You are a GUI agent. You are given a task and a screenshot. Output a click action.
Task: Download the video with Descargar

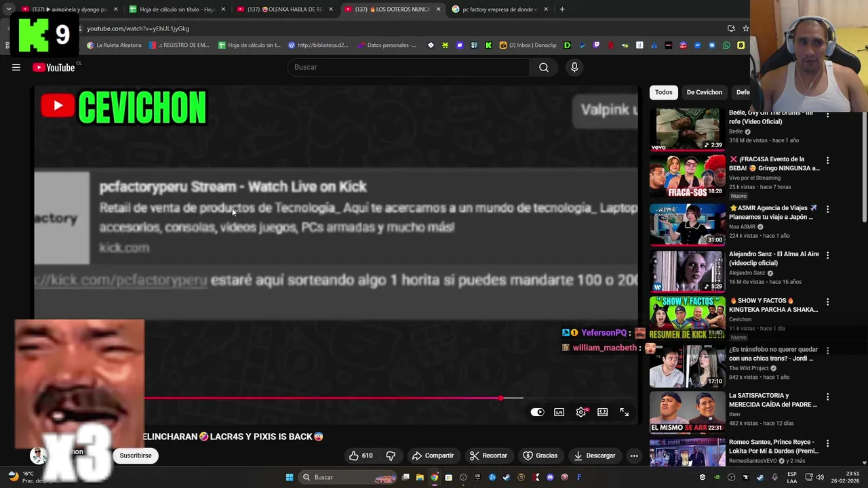594,455
